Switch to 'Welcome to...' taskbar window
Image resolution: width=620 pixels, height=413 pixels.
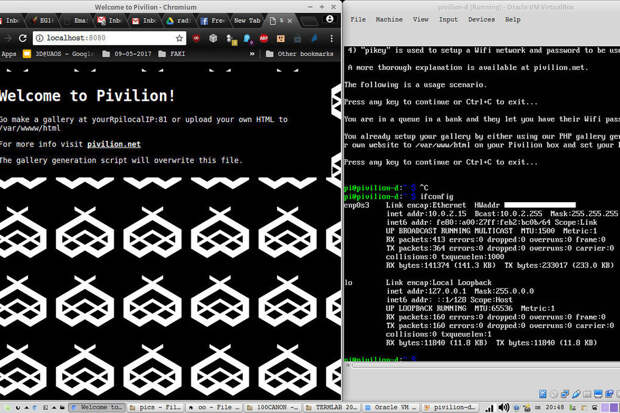97,407
